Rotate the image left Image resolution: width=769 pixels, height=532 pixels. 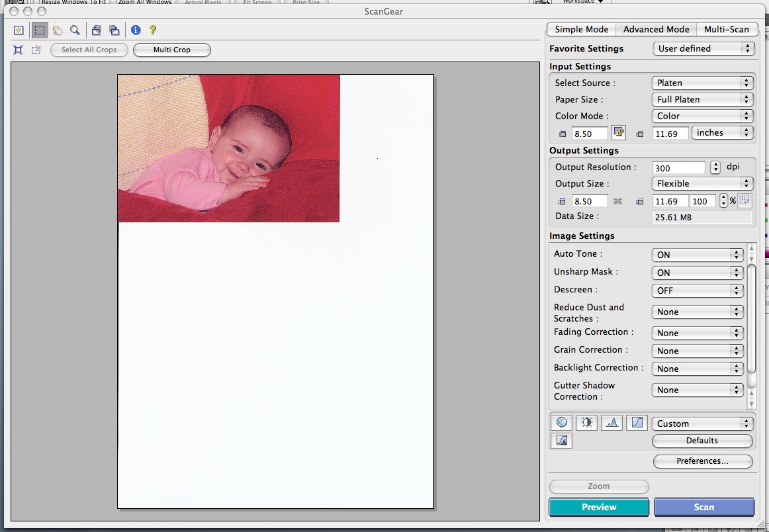click(x=97, y=30)
